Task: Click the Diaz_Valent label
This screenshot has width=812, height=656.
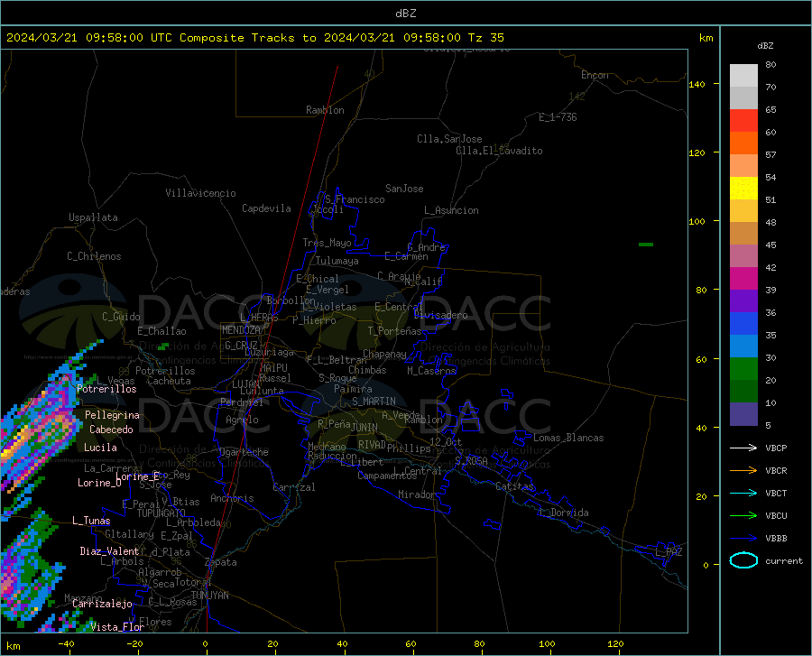Action: coord(109,551)
